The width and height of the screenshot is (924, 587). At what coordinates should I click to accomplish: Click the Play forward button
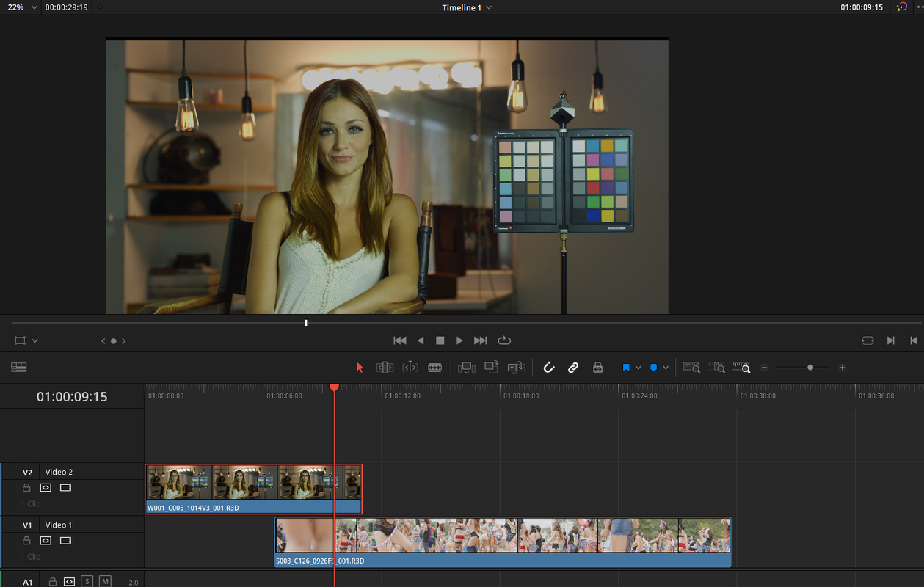coord(459,340)
